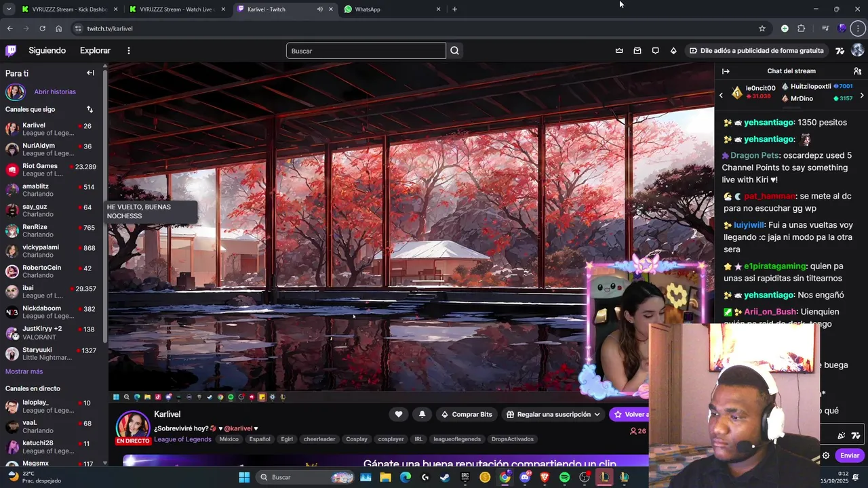Viewport: 868px width, 488px height.
Task: Click the Chrome address bar
Action: [x=414, y=28]
